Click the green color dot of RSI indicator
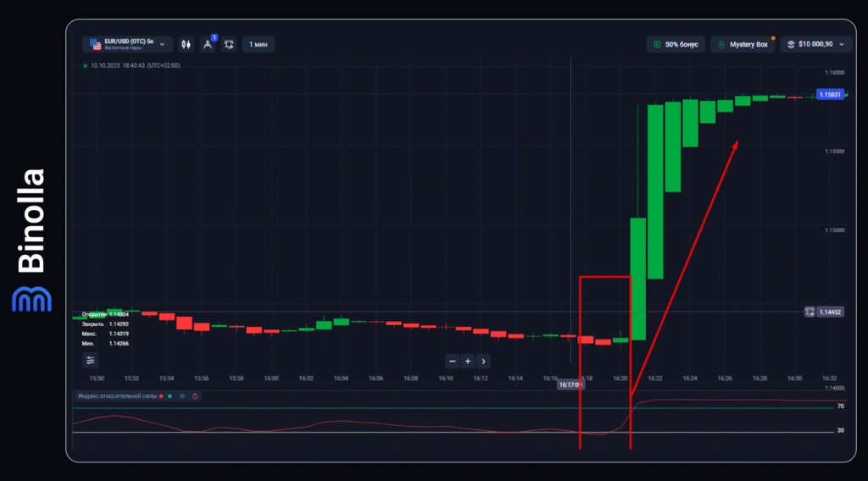 coord(170,395)
